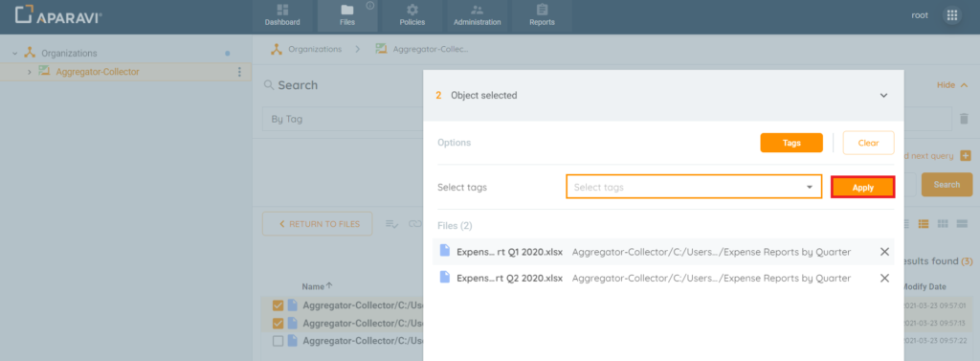Image resolution: width=980 pixels, height=361 pixels.
Task: Switch to the list view layout icon
Action: (x=924, y=223)
